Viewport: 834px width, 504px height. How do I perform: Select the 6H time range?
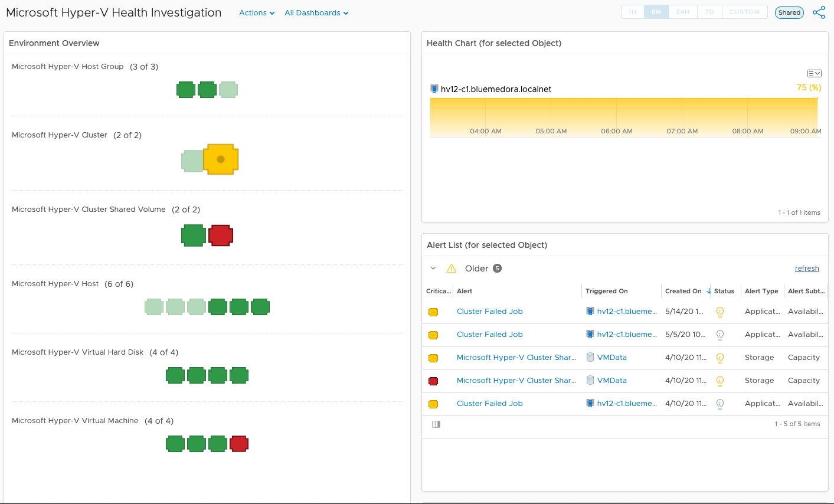tap(656, 12)
